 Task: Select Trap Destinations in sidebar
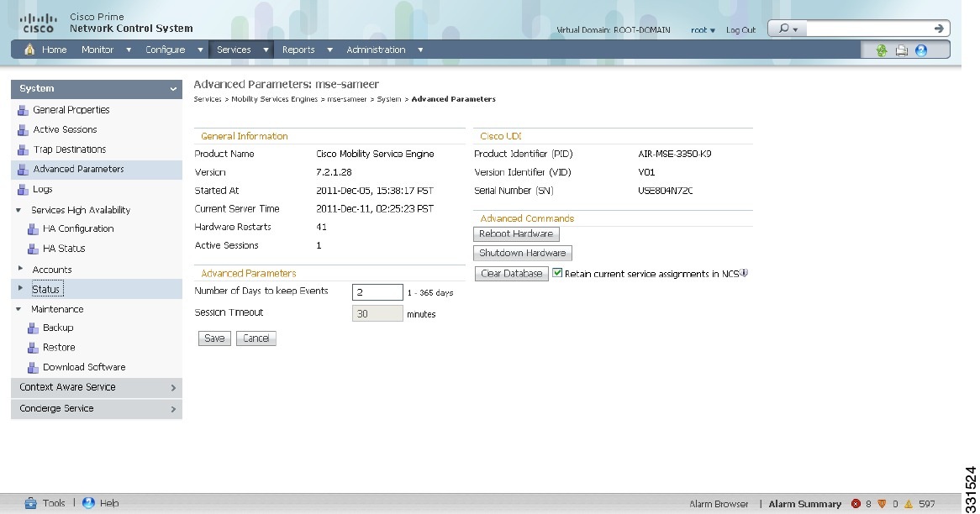(x=70, y=149)
